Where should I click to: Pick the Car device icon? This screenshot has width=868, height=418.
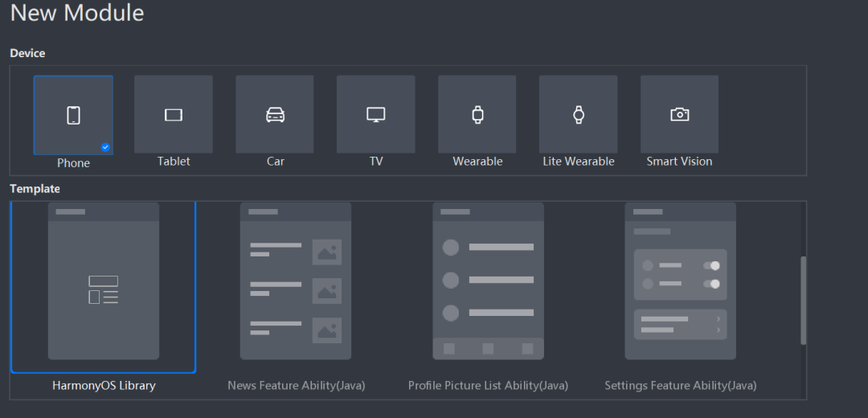pyautogui.click(x=275, y=115)
